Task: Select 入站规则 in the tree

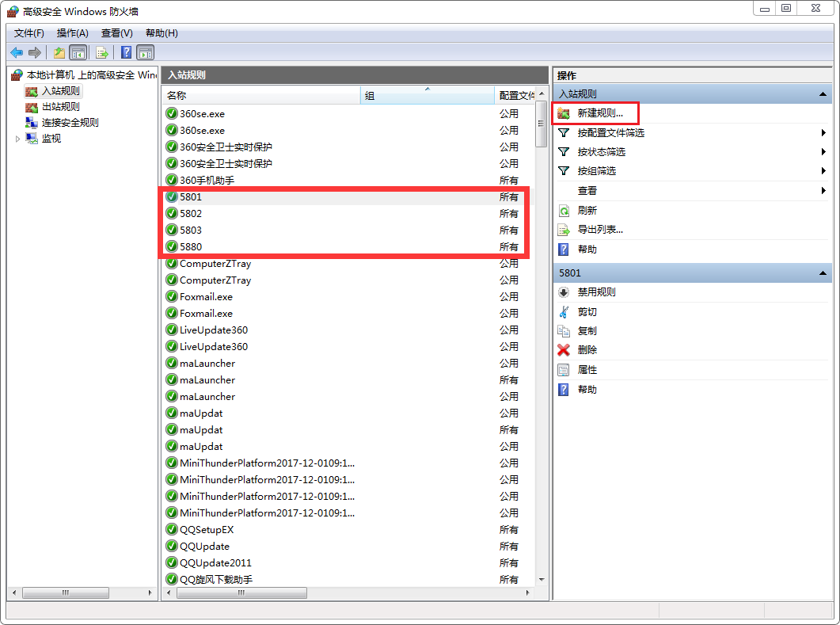Action: click(x=60, y=91)
